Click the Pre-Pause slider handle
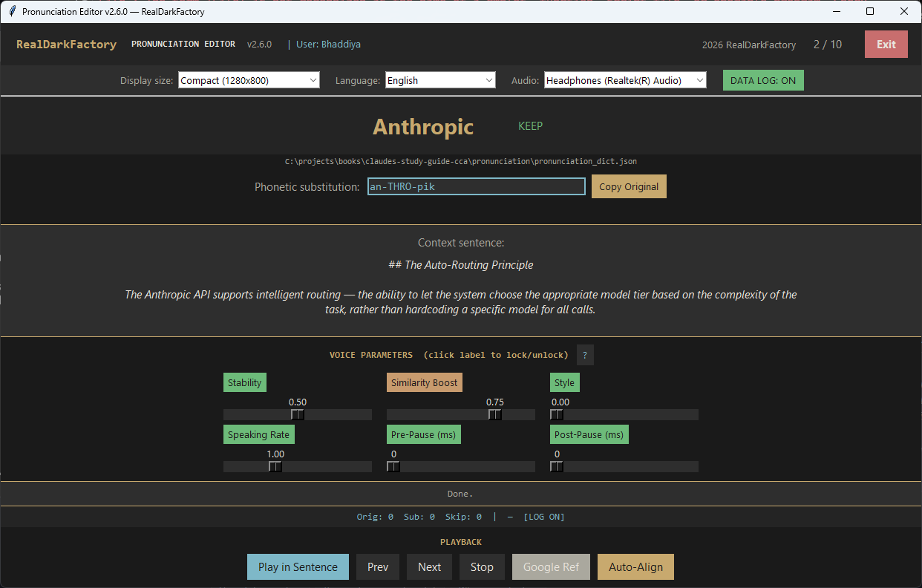This screenshot has height=588, width=922. [393, 466]
